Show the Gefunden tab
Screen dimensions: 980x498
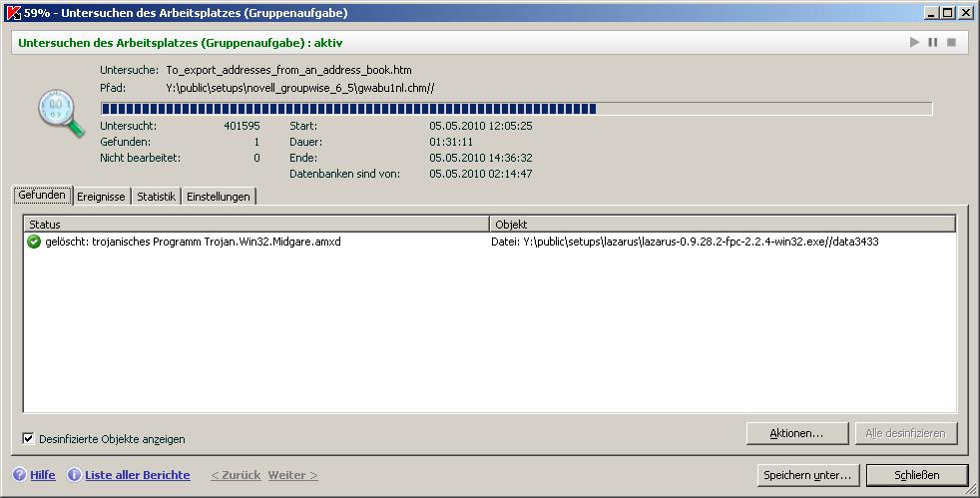42,196
